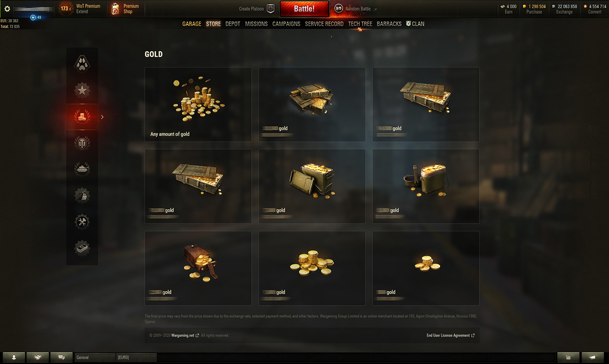Select the Any amount of gold tile
This screenshot has height=364, width=609.
pos(198,104)
